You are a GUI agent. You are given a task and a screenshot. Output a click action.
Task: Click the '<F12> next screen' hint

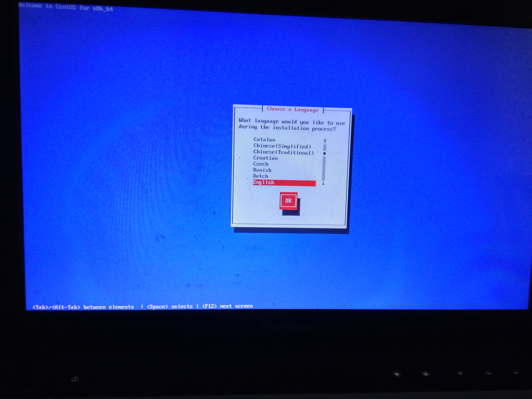[x=228, y=306]
